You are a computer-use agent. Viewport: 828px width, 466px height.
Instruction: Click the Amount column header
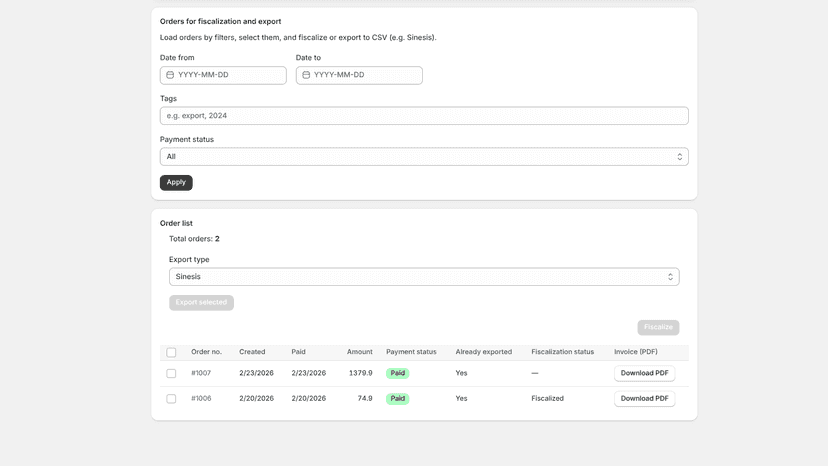[x=360, y=352]
